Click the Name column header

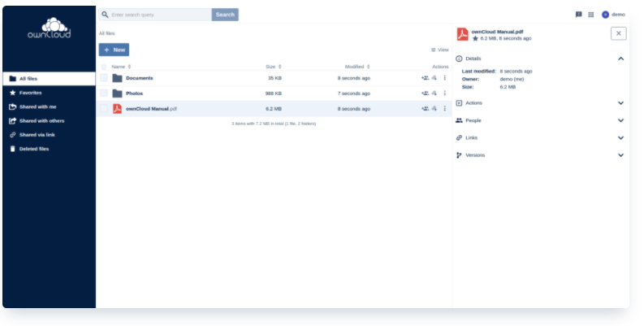tap(119, 67)
